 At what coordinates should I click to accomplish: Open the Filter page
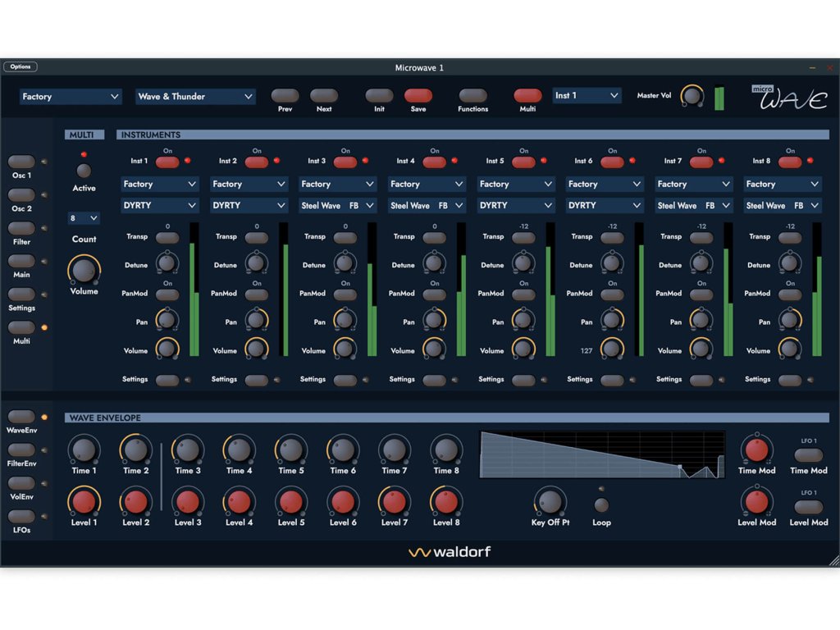[x=21, y=228]
